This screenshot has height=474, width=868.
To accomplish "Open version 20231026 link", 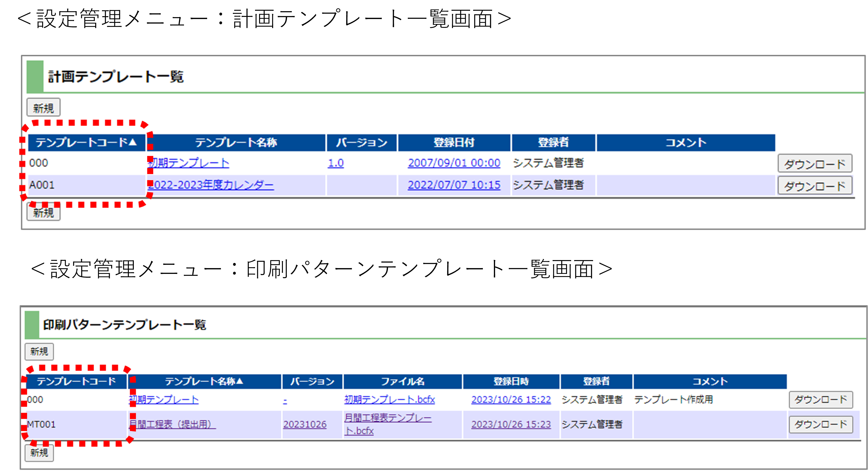I will 305,424.
